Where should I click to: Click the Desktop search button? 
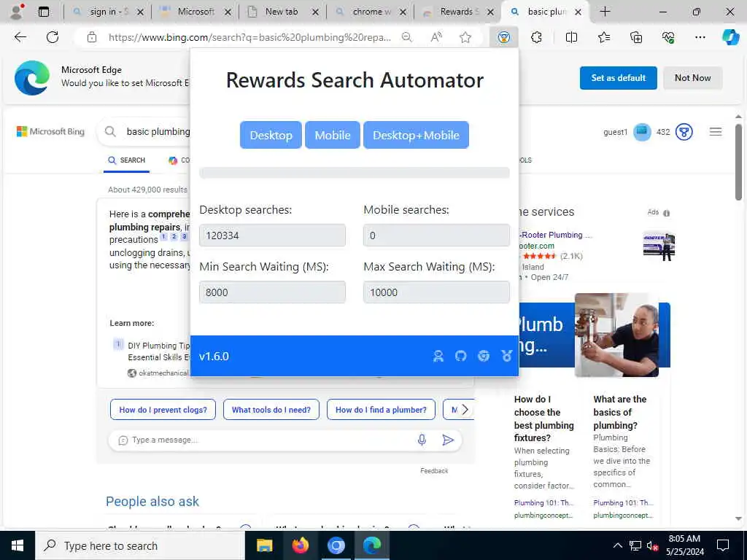271,135
